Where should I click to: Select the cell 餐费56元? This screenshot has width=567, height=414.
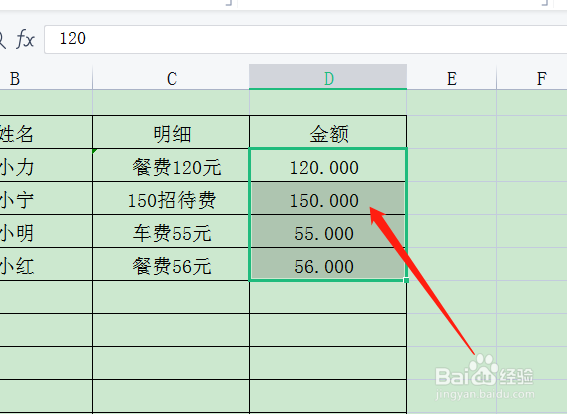171,265
